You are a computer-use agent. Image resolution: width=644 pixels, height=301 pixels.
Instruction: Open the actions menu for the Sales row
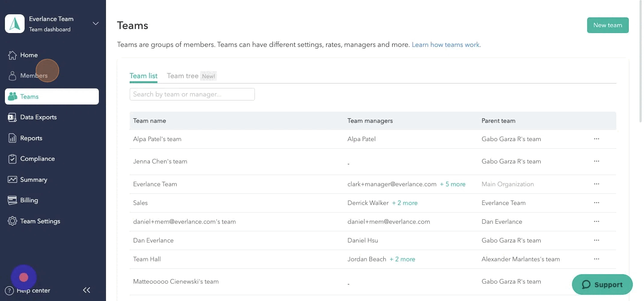596,202
